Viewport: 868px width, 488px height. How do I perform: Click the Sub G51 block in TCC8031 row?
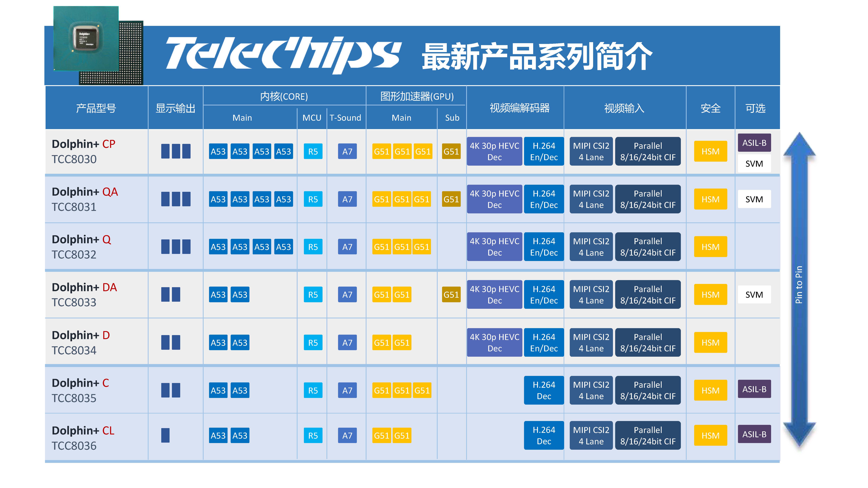[x=451, y=199]
